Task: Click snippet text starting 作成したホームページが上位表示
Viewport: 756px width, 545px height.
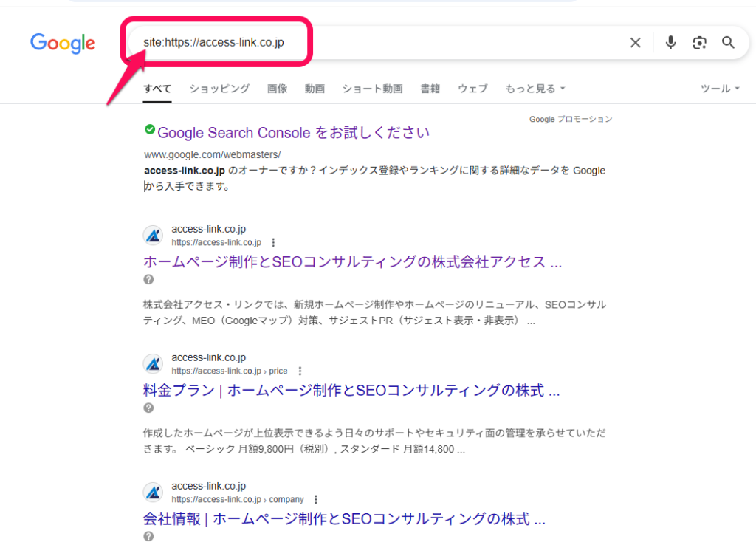Action: click(x=374, y=441)
